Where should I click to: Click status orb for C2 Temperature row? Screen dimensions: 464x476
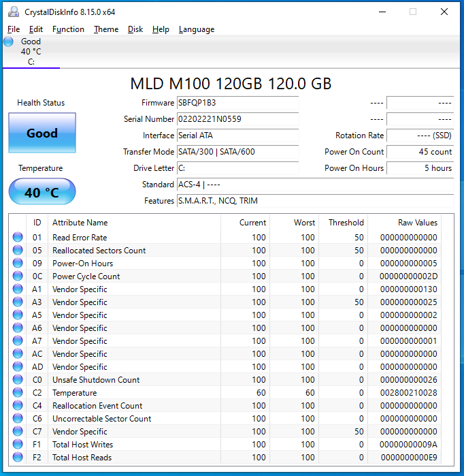pos(18,392)
